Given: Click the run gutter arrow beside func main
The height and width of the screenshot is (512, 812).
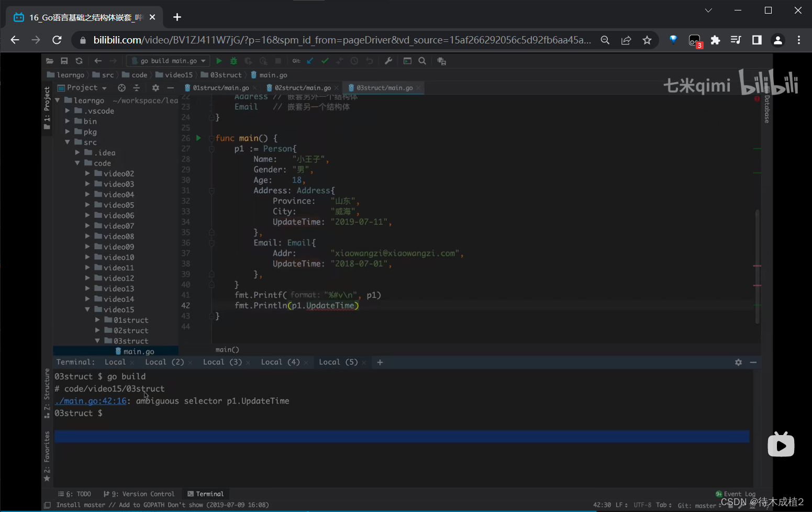Looking at the screenshot, I should coord(198,138).
